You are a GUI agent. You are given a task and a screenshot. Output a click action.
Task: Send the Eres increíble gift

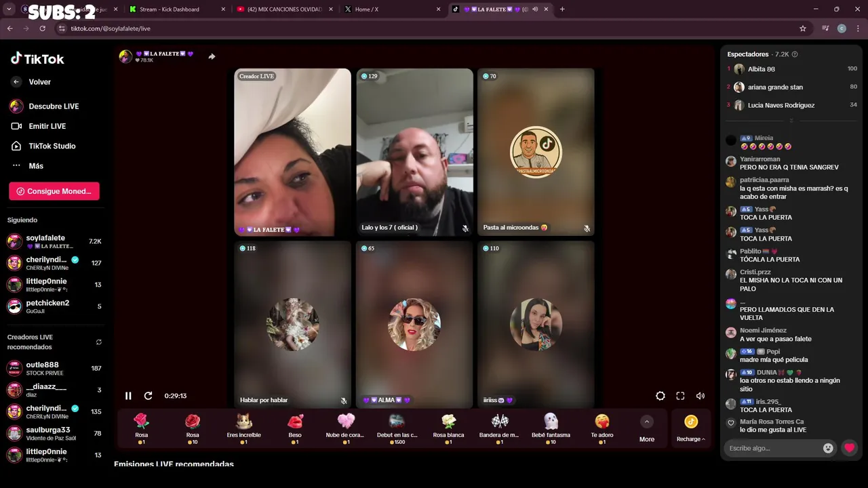tap(243, 429)
